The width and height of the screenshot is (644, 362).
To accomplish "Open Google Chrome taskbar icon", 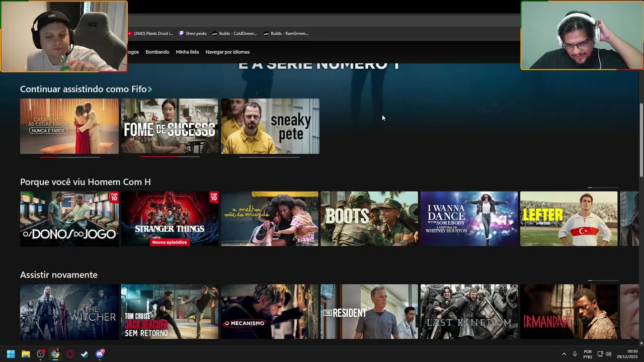I will pyautogui.click(x=55, y=354).
